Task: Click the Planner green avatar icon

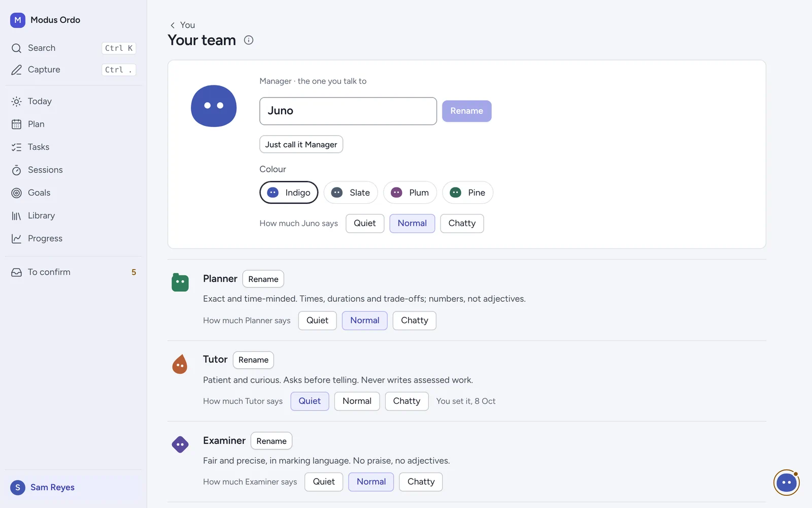Action: (x=180, y=282)
